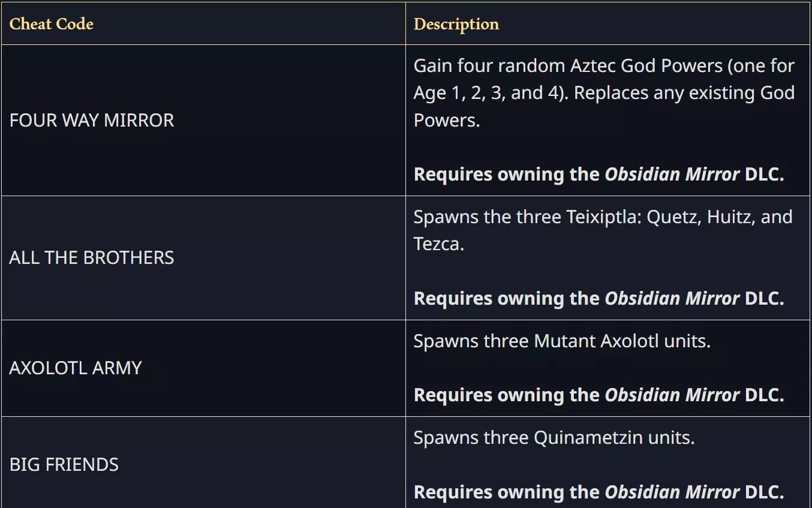Viewport: 812px width, 508px height.
Task: Click "Spawns three Mutant Axolotl units" description
Action: pos(562,341)
